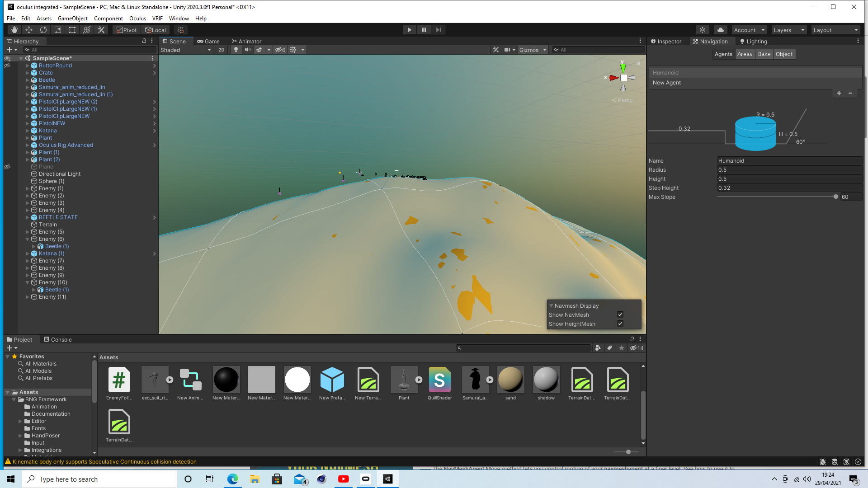This screenshot has height=488, width=868.
Task: Toggle scene grid visibility
Action: tap(293, 50)
